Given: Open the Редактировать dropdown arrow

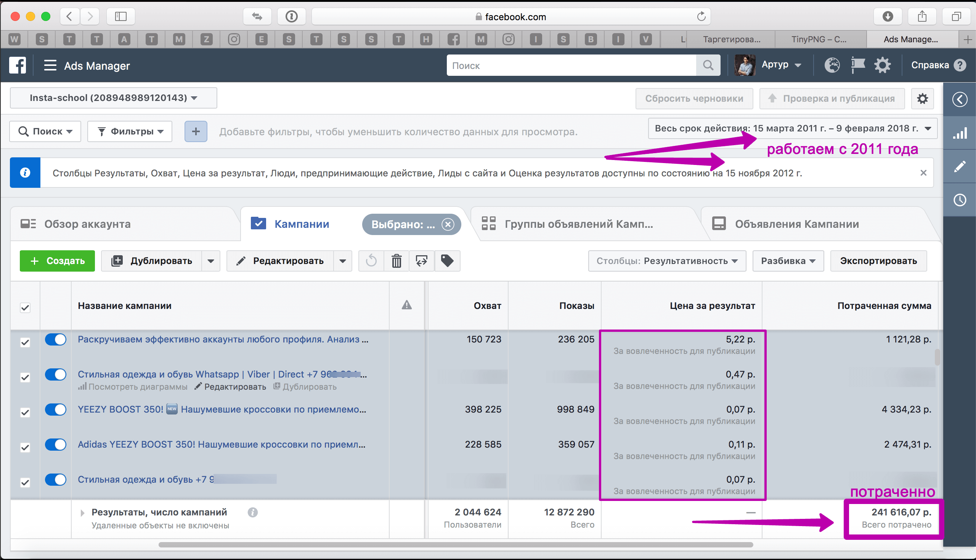Looking at the screenshot, I should [342, 261].
